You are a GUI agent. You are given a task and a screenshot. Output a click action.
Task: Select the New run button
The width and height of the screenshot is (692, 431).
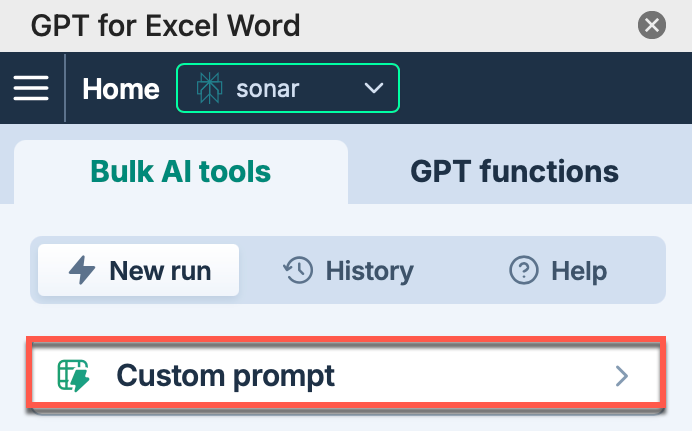click(139, 270)
